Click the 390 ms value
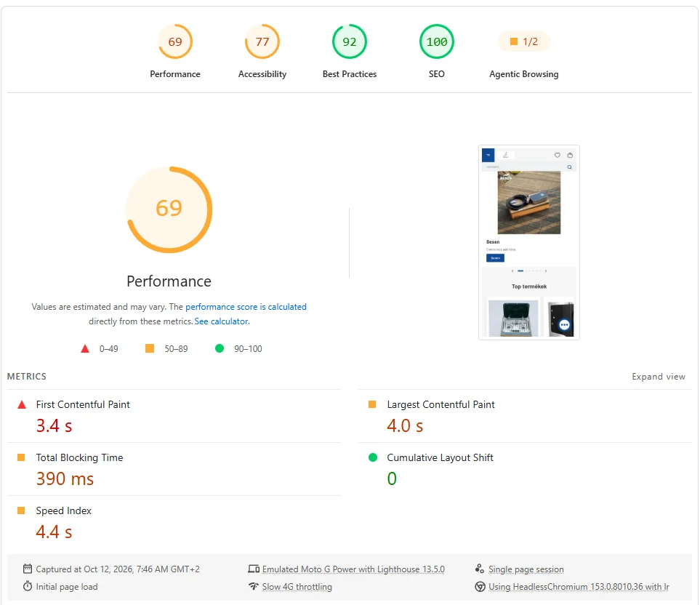This screenshot has height=605, width=700. pos(65,479)
